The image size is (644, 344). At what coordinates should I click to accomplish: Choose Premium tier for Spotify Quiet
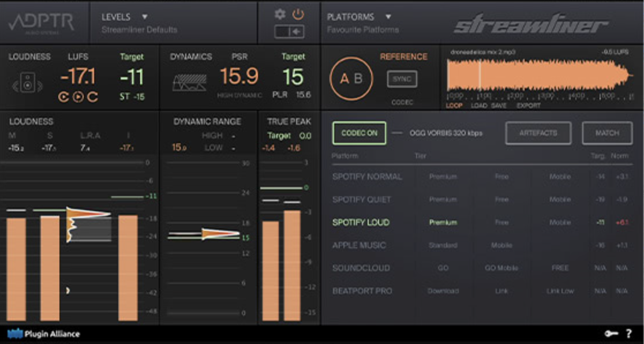coord(443,200)
